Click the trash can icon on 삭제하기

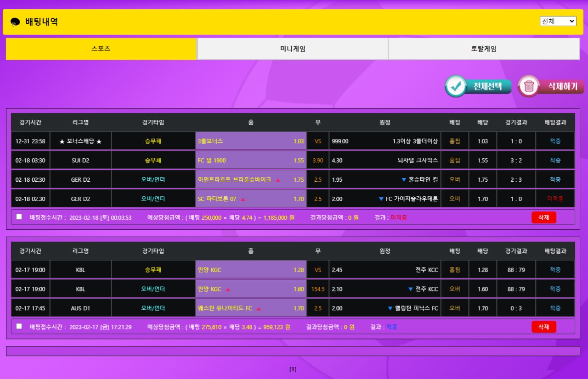pos(529,86)
